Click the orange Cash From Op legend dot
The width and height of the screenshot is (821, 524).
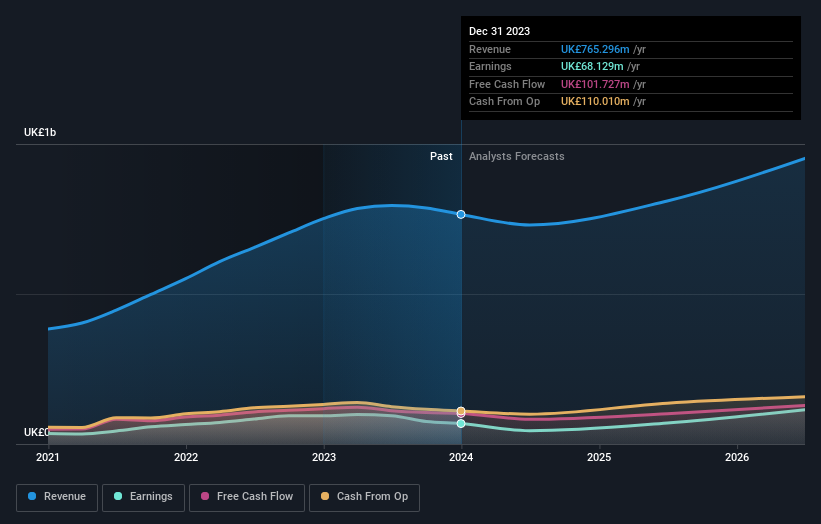[x=325, y=496]
